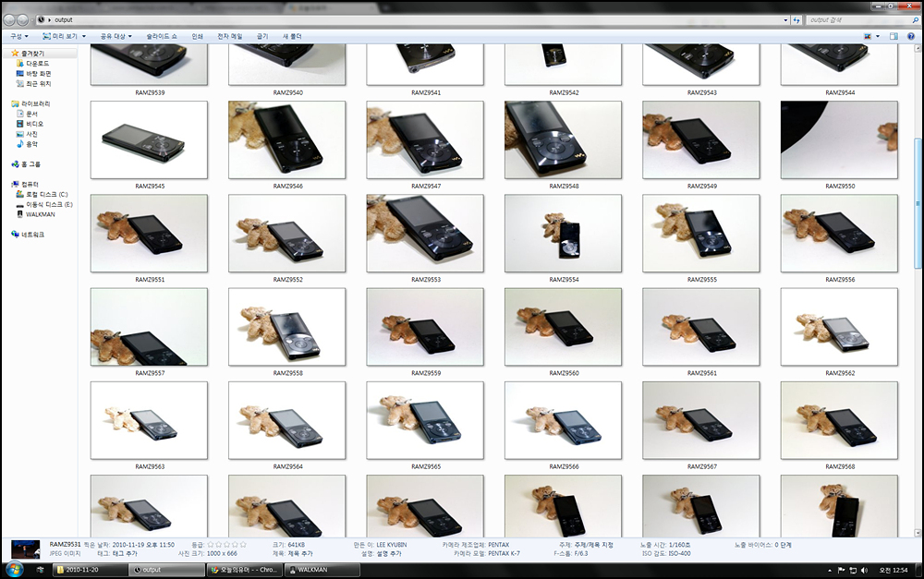The image size is (924, 579).
Task: Expand the address bar history dropdown
Action: coord(784,19)
